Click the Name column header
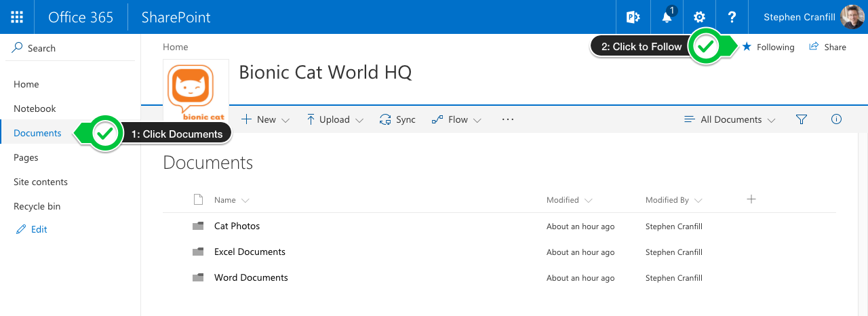868x316 pixels. (225, 200)
